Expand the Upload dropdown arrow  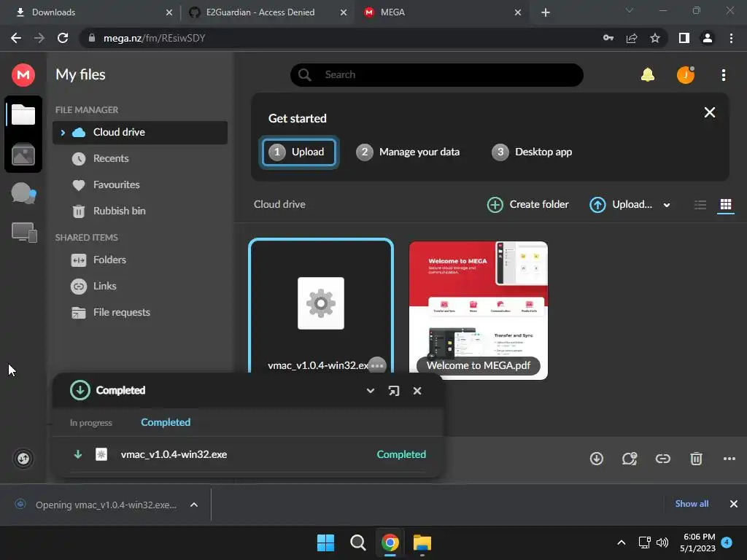[667, 205]
